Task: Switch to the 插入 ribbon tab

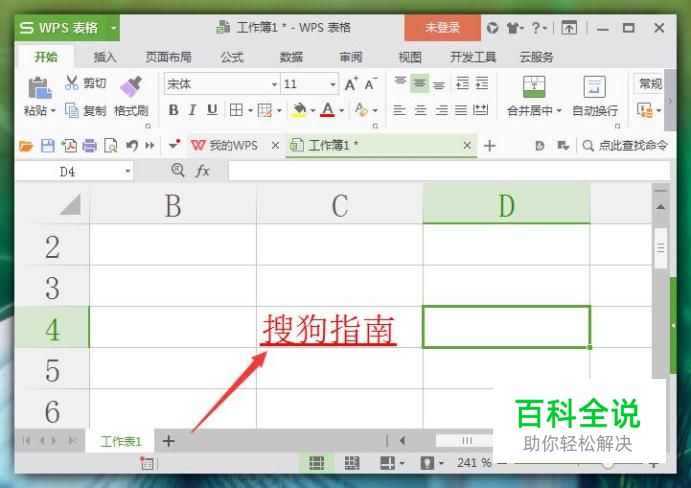Action: tap(104, 57)
